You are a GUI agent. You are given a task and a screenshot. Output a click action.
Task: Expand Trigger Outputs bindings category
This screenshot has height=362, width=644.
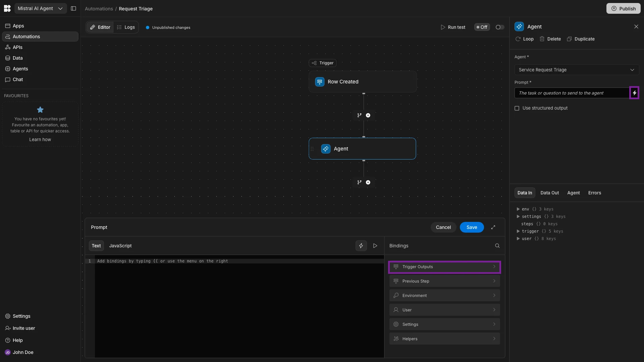pyautogui.click(x=444, y=267)
